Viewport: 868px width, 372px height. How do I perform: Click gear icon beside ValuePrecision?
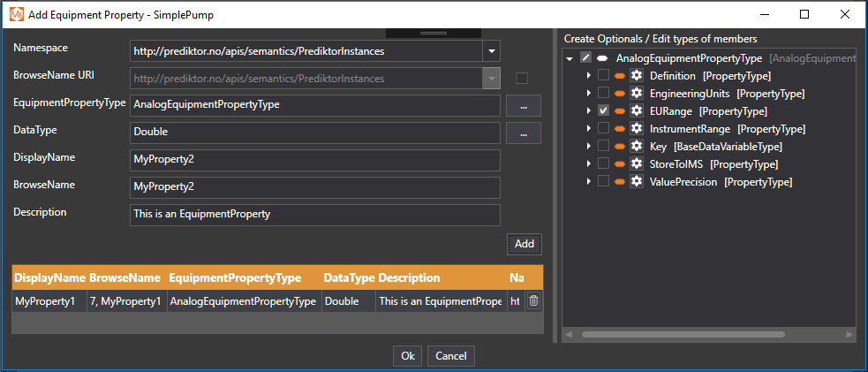coord(636,182)
